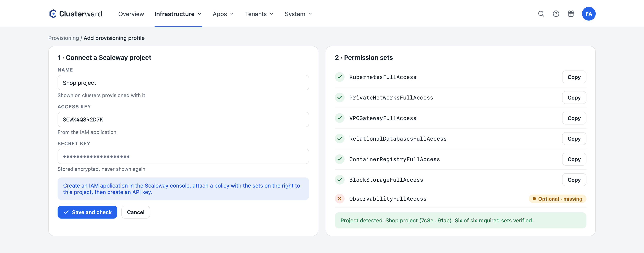Select the Infrastructure nav item
644x253 pixels.
(178, 14)
